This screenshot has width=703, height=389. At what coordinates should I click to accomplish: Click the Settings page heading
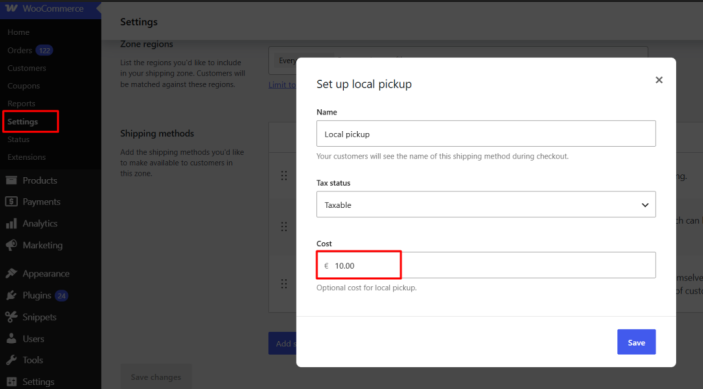coord(139,22)
